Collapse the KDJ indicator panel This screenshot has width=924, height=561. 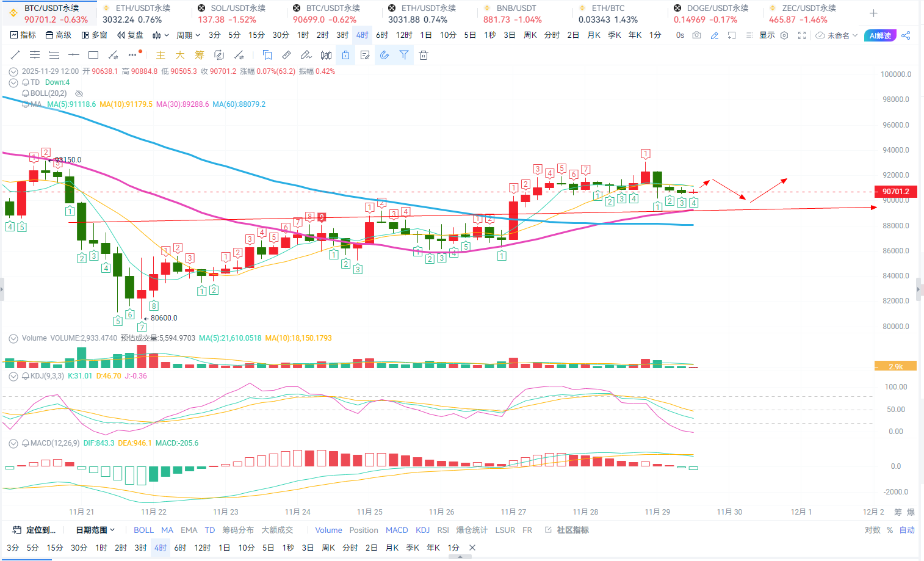pyautogui.click(x=13, y=376)
